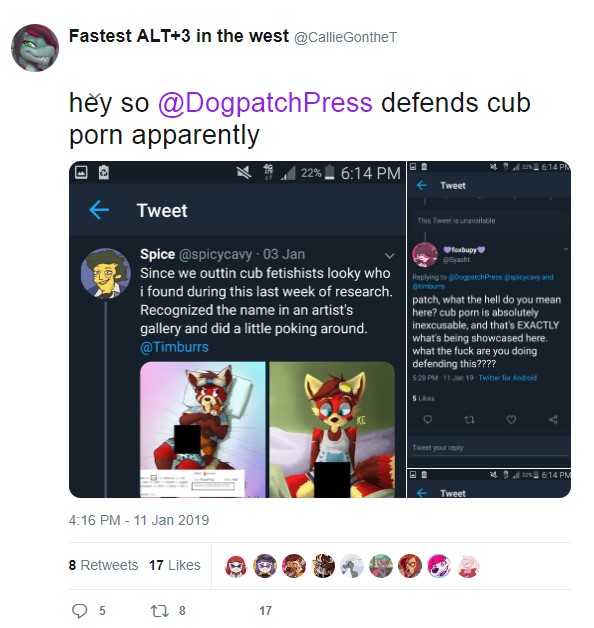Image resolution: width=594 pixels, height=628 pixels.
Task: Click the retweet arrows icon
Action: coord(159,611)
